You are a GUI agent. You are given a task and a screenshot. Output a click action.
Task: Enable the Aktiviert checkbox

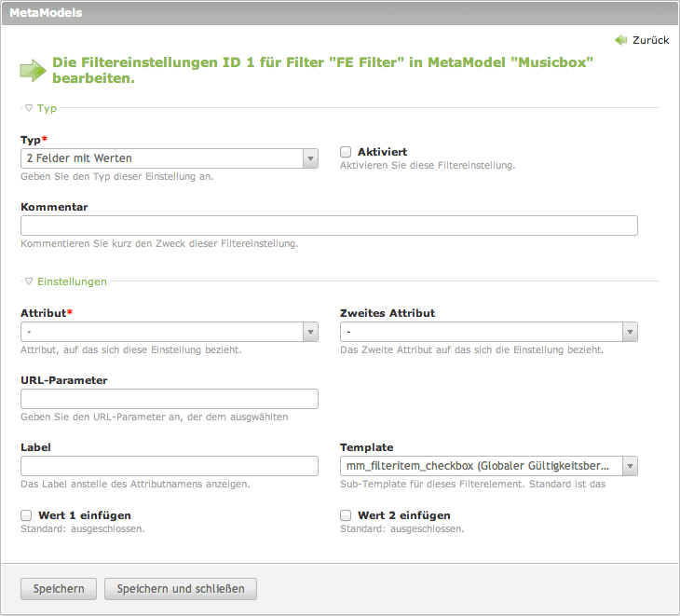346,152
